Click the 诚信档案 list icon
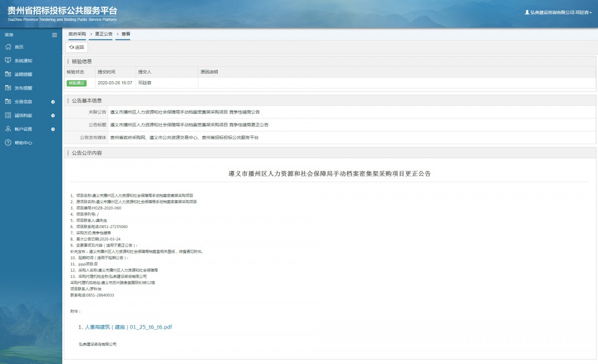Image resolution: width=598 pixels, height=364 pixels. (8, 115)
